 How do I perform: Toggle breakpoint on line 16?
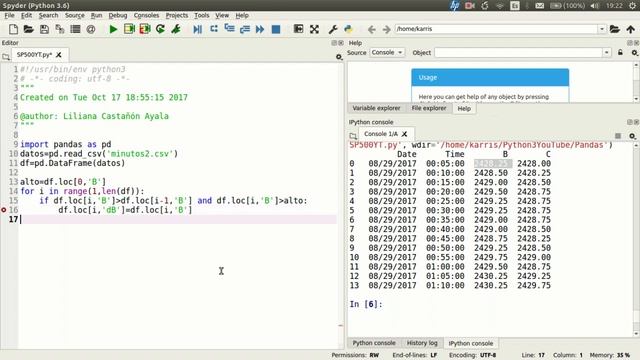point(4,210)
